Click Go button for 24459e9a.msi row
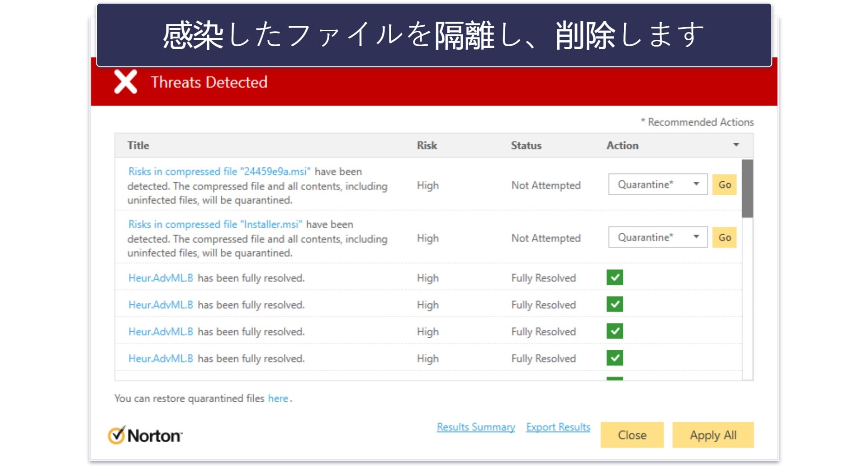Viewport: 868px width, 466px height. (724, 184)
